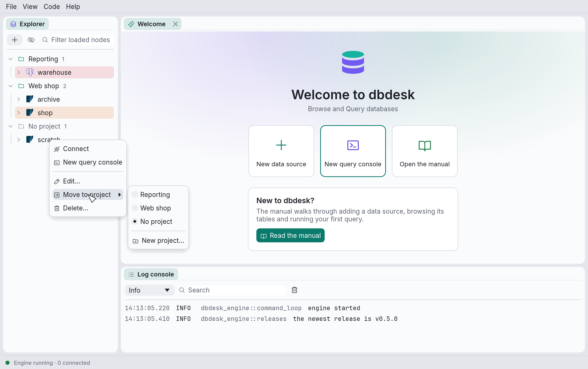Open the Code menu
Viewport: 588px width, 369px height.
(x=52, y=6)
